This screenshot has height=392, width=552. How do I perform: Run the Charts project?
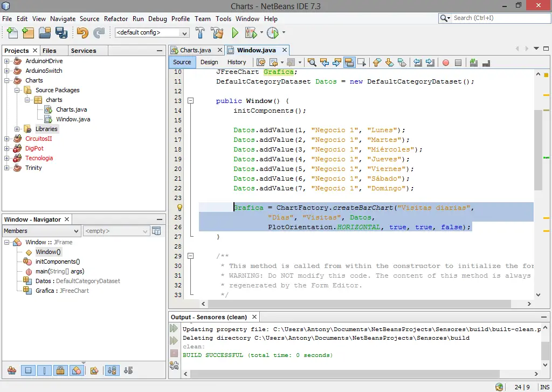236,32
